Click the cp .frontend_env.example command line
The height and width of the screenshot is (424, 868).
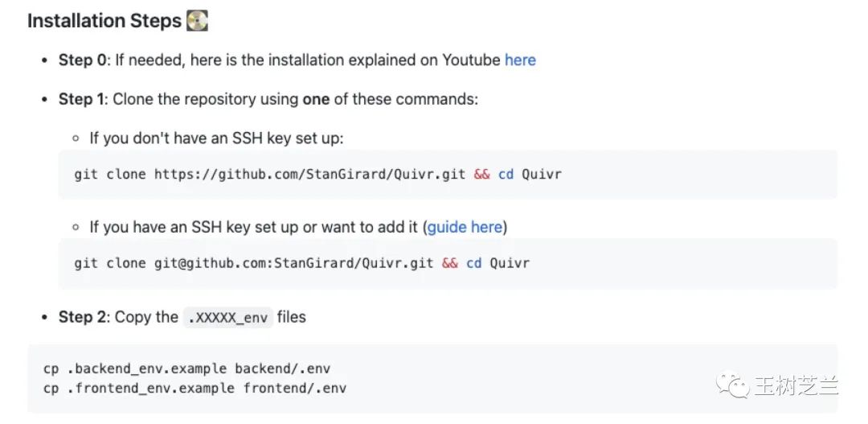[194, 388]
